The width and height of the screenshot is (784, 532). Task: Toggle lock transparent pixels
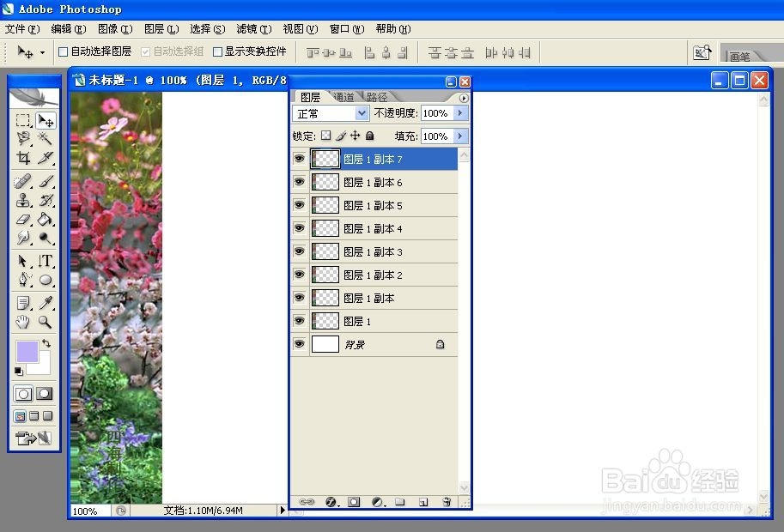[326, 136]
